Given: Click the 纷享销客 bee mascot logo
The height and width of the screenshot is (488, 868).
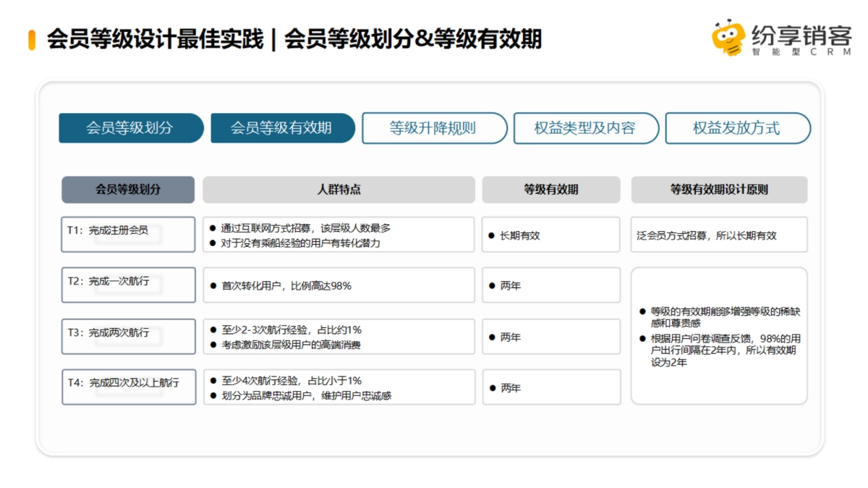Looking at the screenshot, I should 730,38.
